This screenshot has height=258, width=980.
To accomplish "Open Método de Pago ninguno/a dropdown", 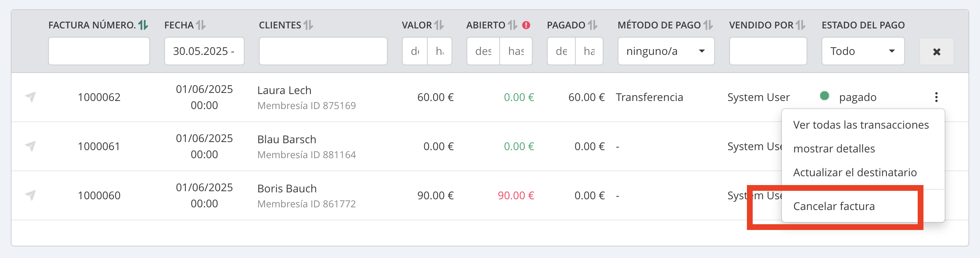I will coord(666,51).
